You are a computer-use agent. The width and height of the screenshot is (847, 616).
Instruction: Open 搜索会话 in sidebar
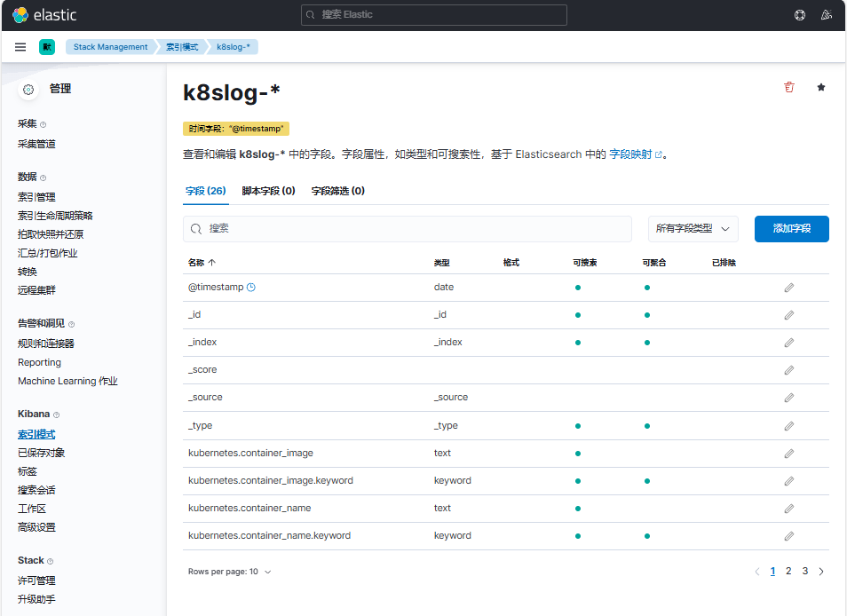tap(36, 490)
